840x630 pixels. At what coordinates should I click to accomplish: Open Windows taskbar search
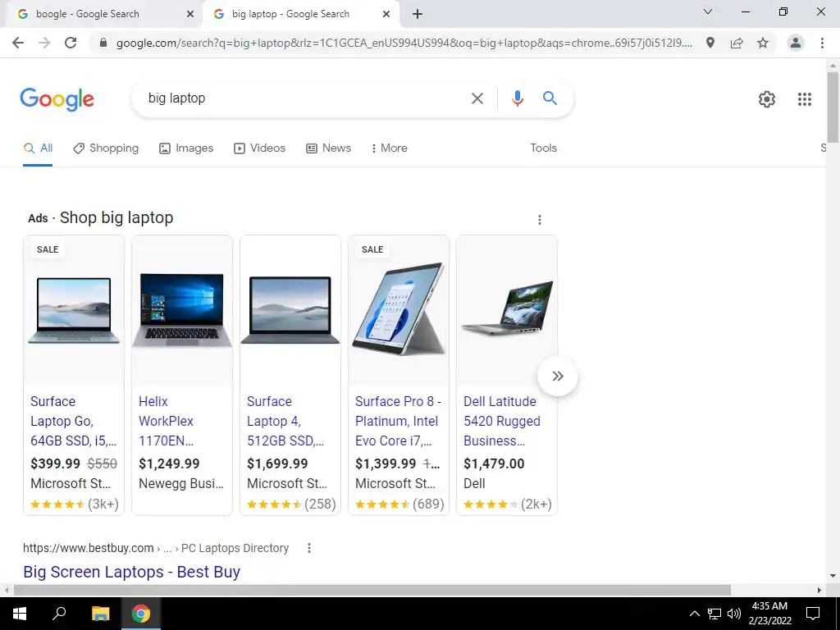[x=59, y=614]
